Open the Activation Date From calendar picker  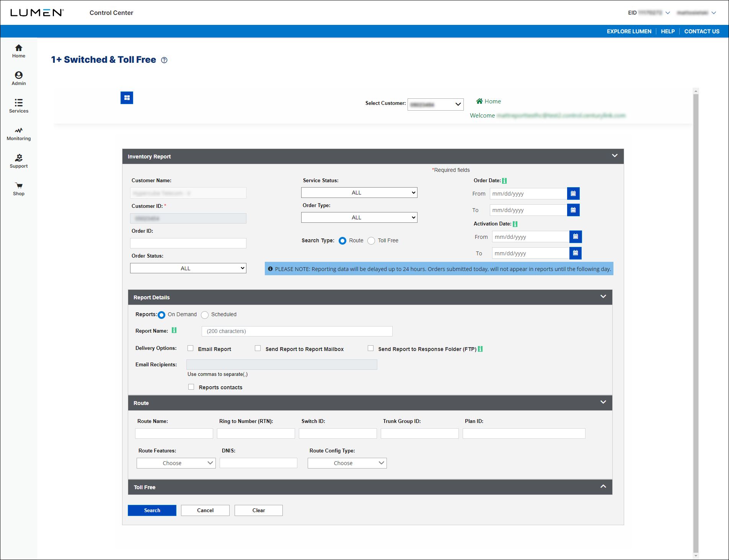pyautogui.click(x=576, y=237)
